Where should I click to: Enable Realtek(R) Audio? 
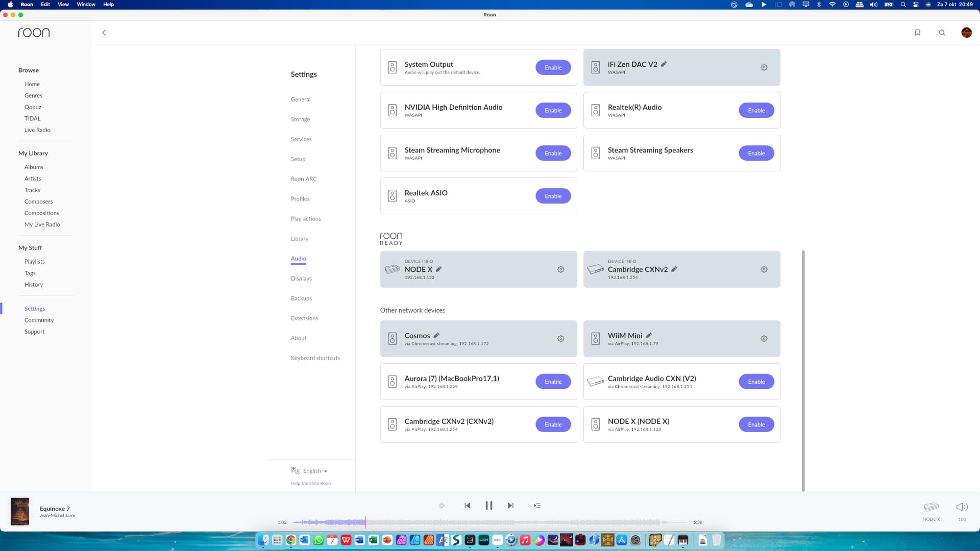coord(756,110)
